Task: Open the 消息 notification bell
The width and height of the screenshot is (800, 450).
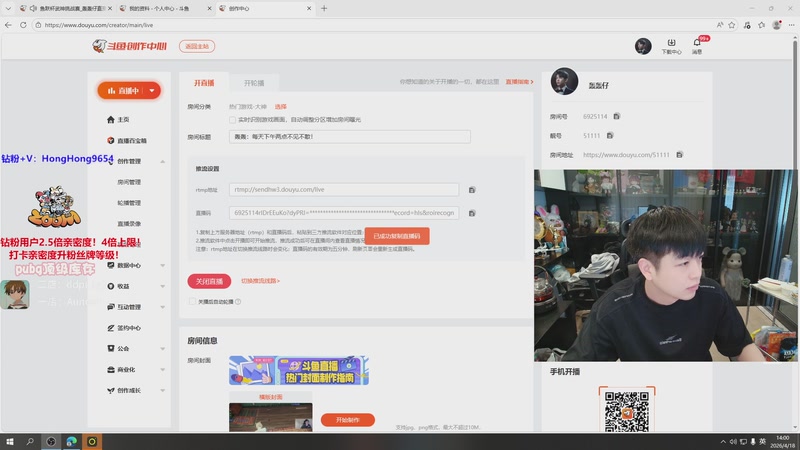Action: (697, 44)
